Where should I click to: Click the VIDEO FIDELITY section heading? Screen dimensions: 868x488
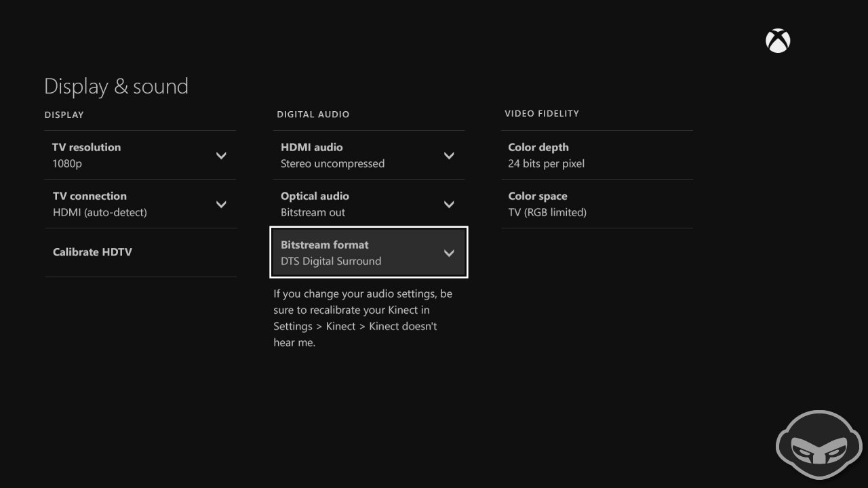pos(542,113)
